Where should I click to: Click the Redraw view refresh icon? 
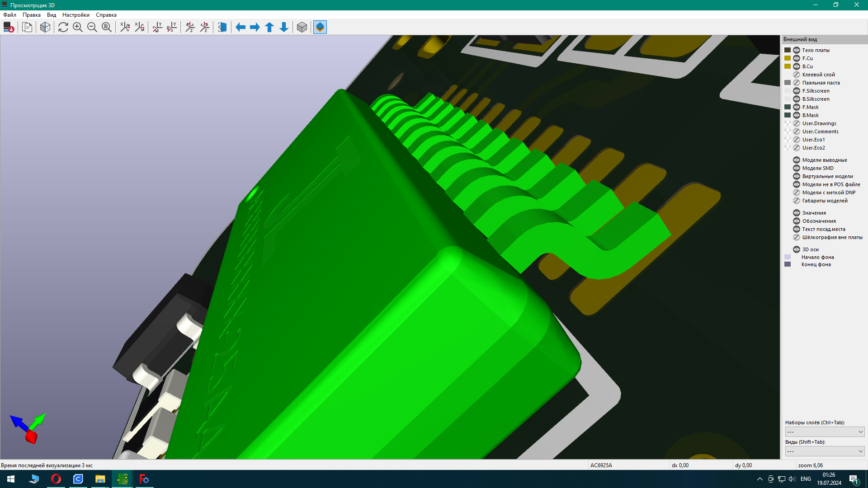(x=63, y=27)
